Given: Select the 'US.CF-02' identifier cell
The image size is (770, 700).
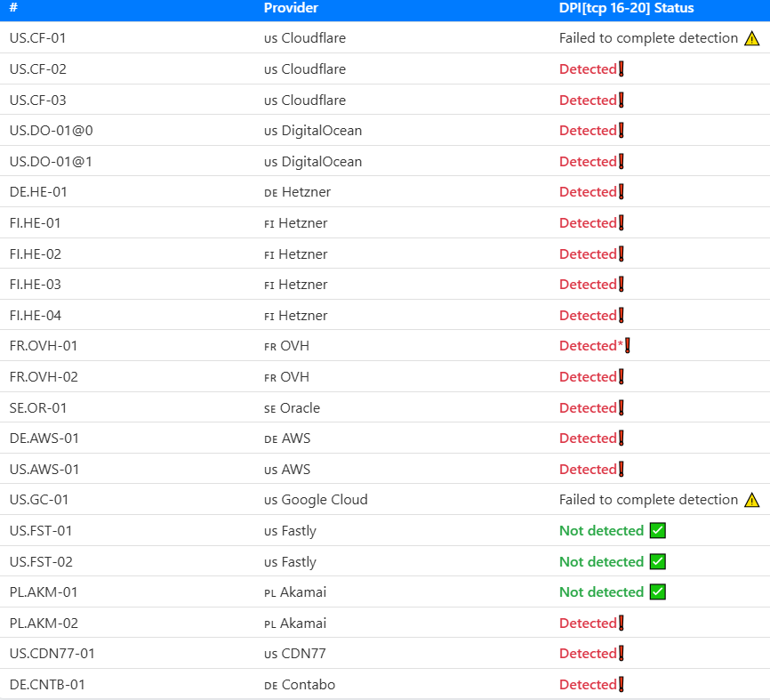Looking at the screenshot, I should point(38,69).
